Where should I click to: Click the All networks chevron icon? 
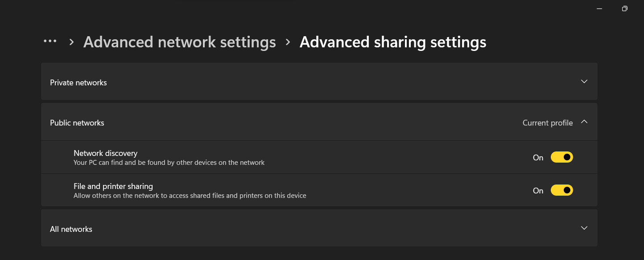tap(584, 228)
